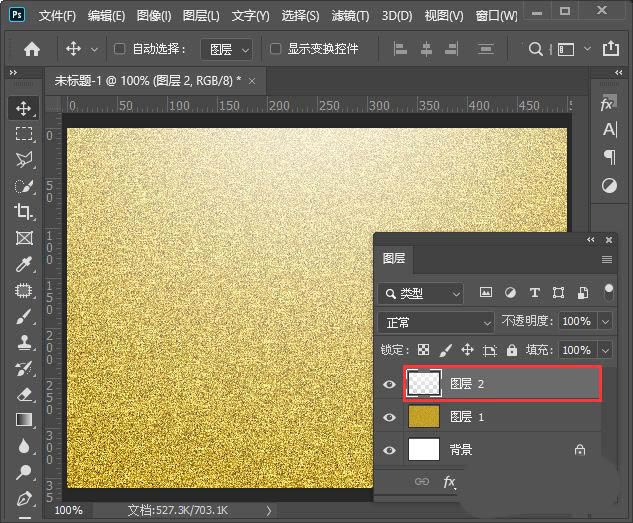The height and width of the screenshot is (523, 633).
Task: Open the 文件(F) menu
Action: [x=57, y=16]
